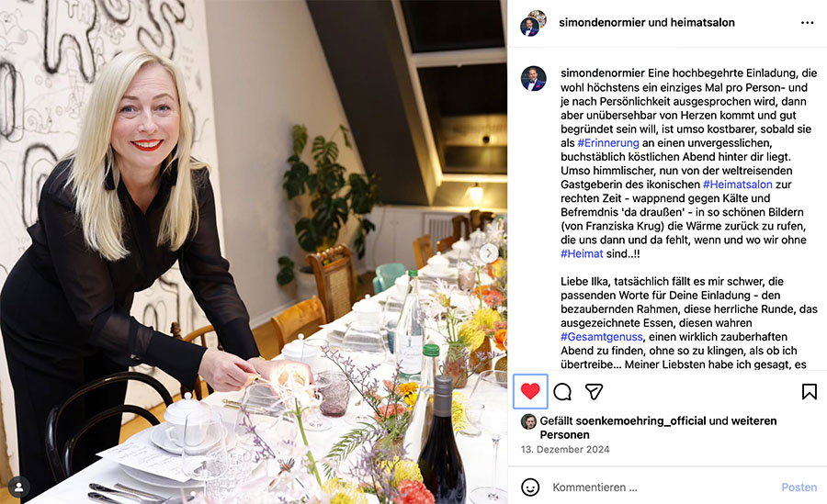Click the Posten button

[799, 487]
